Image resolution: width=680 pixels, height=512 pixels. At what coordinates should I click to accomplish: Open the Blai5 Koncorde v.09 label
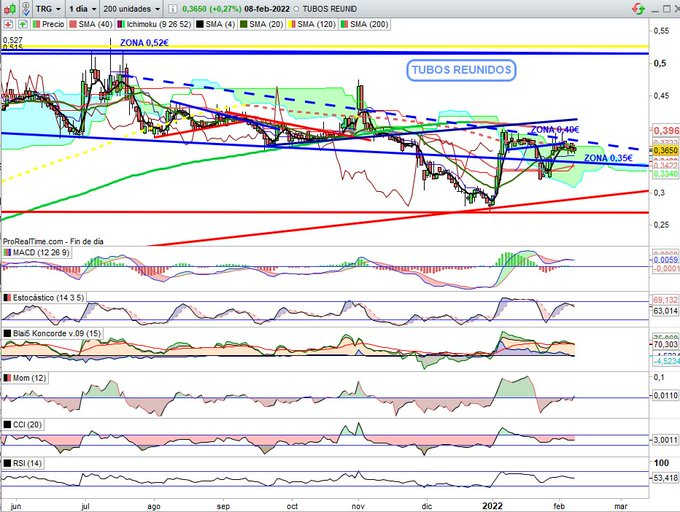pyautogui.click(x=52, y=333)
